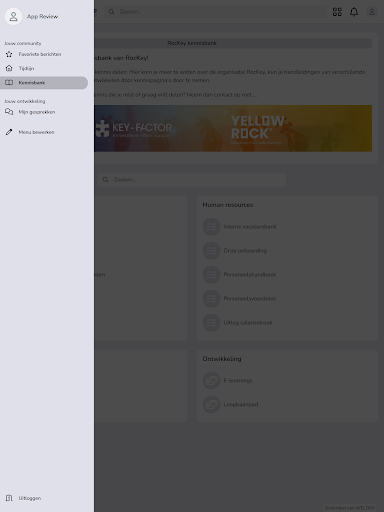Open Loopbaanpad page

(x=241, y=404)
